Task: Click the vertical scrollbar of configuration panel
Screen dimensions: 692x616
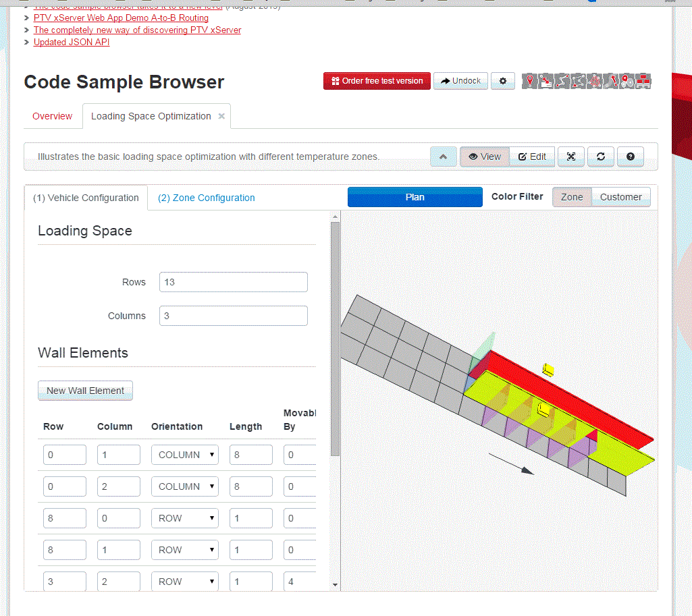Action: [x=335, y=337]
